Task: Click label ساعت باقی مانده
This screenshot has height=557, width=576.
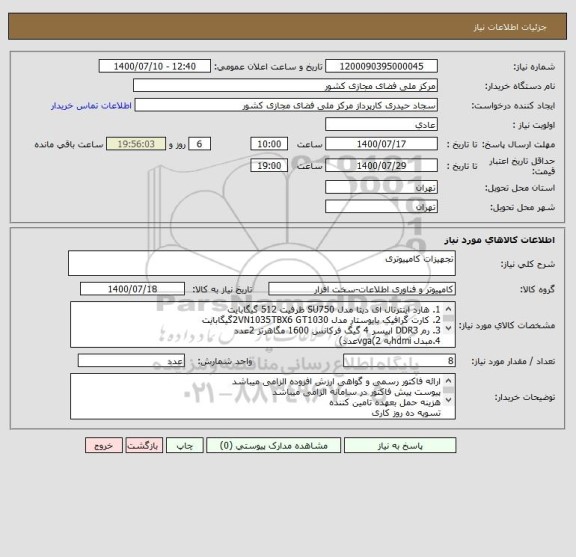Action: point(69,144)
